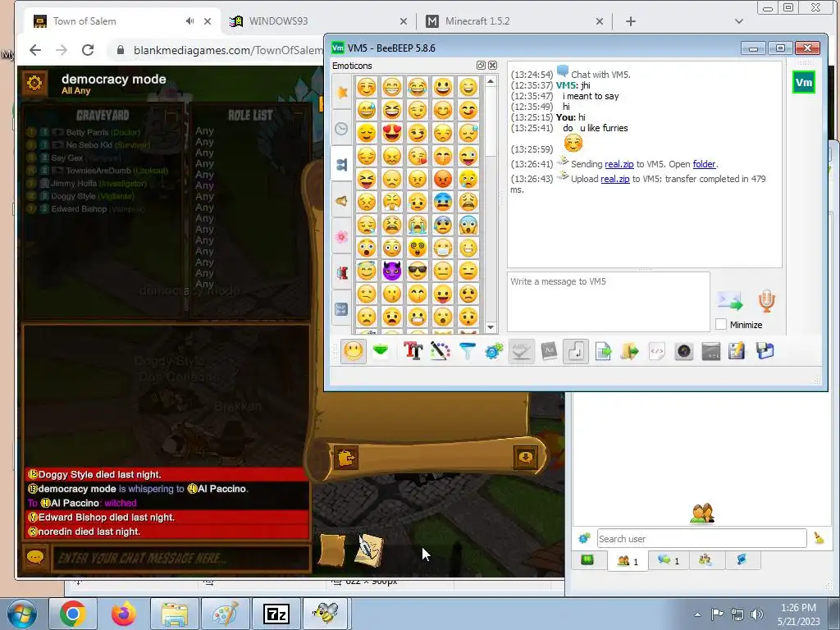This screenshot has width=840, height=630.
Task: Switch to the blue network tab in BeeBEEP
Action: (742, 560)
